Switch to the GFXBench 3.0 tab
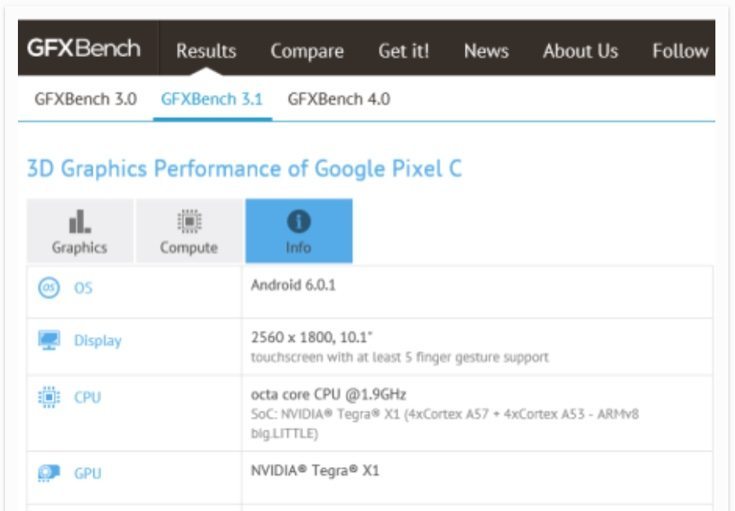This screenshot has height=511, width=735. click(85, 99)
